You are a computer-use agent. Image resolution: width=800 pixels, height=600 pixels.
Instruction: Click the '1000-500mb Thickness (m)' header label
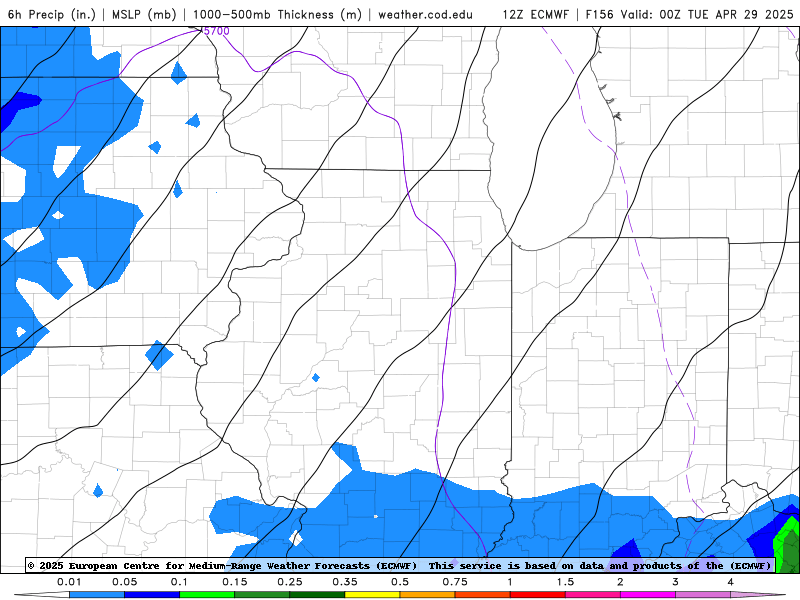click(277, 14)
